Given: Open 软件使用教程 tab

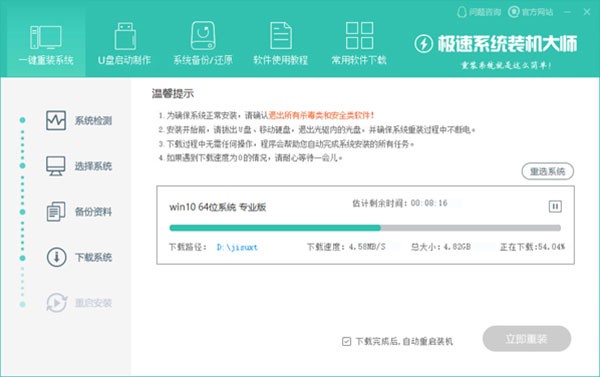Looking at the screenshot, I should click(281, 45).
